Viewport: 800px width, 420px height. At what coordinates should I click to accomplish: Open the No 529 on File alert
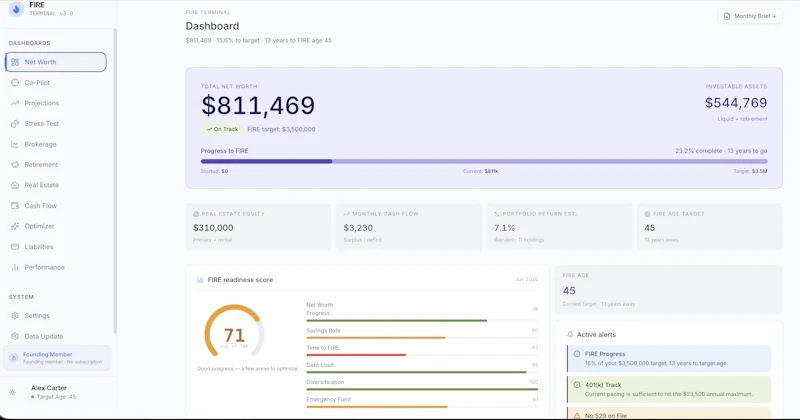pyautogui.click(x=669, y=414)
